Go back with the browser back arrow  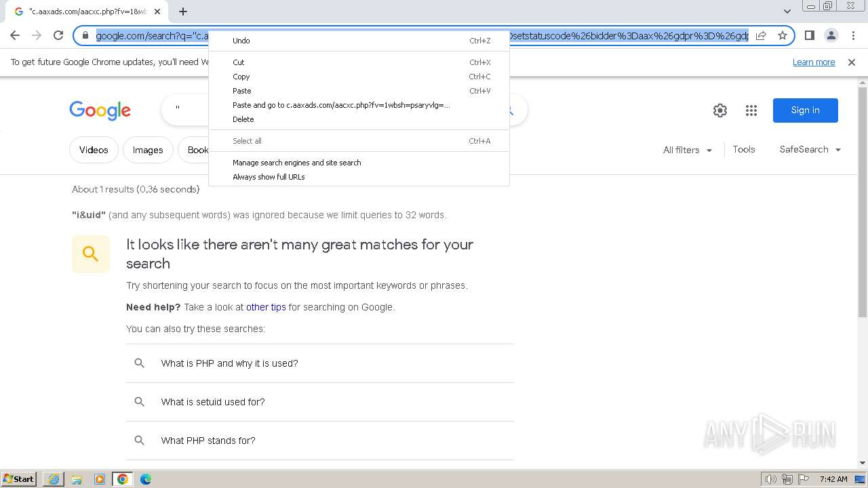tap(15, 35)
